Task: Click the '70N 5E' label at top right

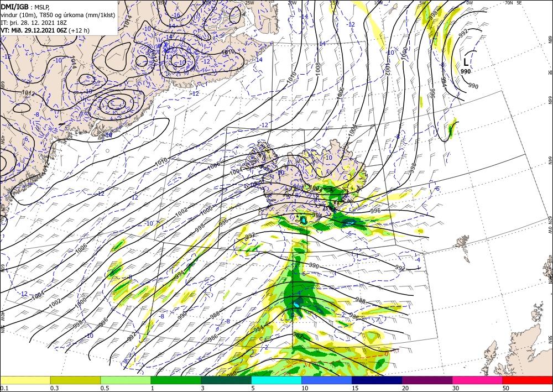Action: click(513, 3)
